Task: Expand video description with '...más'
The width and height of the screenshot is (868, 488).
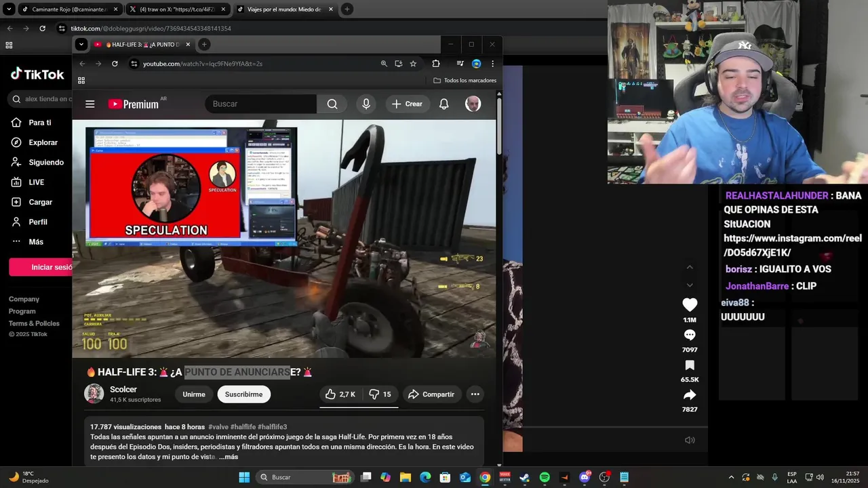Action: point(228,457)
